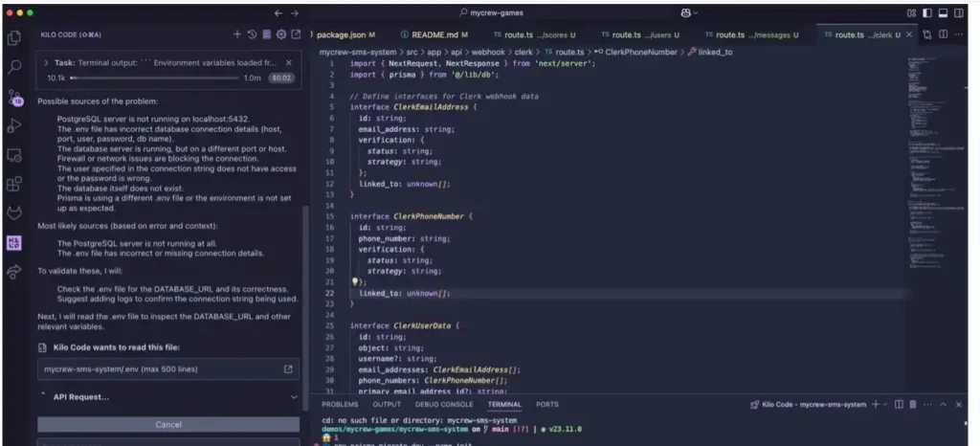Click the lightbulb code action icon
Viewport: 980px width, 446px height.
point(355,282)
